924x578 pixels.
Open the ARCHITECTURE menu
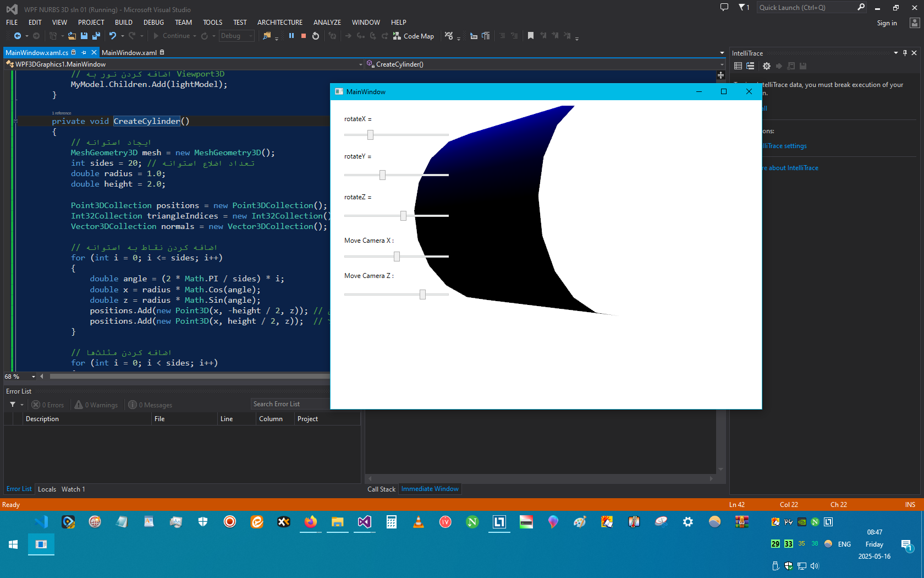click(280, 23)
